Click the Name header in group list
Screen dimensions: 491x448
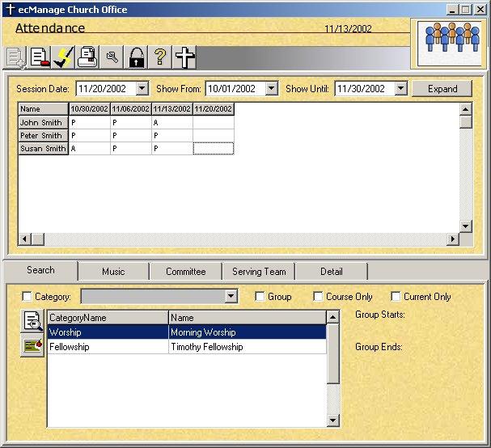coord(248,318)
